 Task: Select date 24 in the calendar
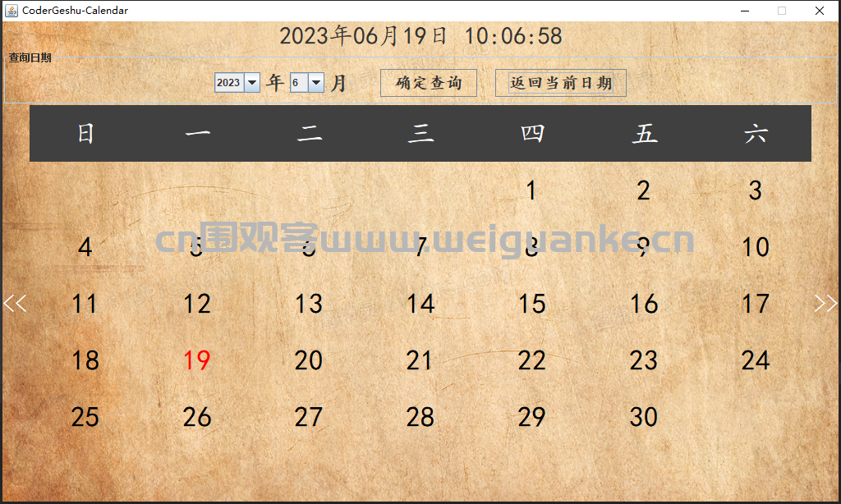pyautogui.click(x=756, y=360)
